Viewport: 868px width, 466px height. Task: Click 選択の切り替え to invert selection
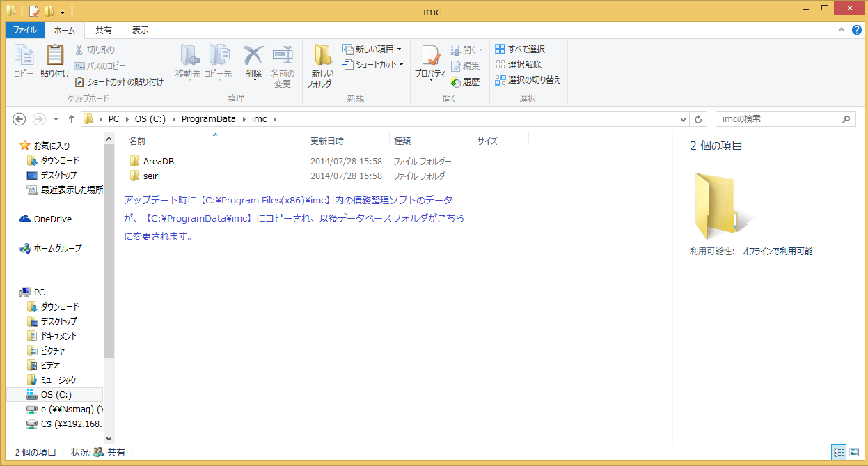pos(528,79)
